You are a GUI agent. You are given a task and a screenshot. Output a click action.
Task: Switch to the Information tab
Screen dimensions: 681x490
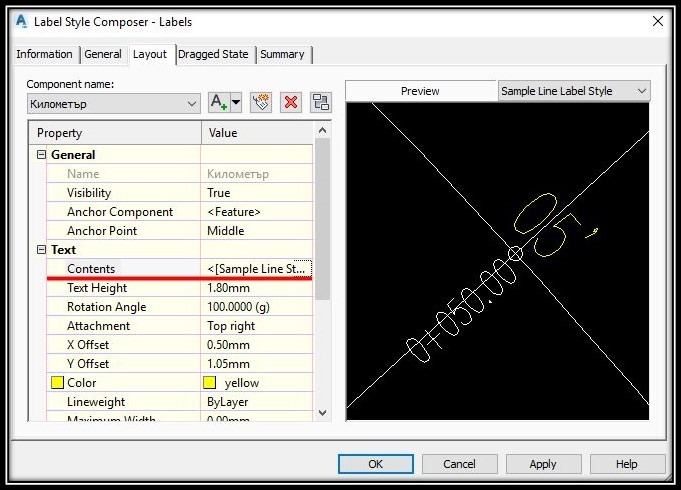(44, 54)
